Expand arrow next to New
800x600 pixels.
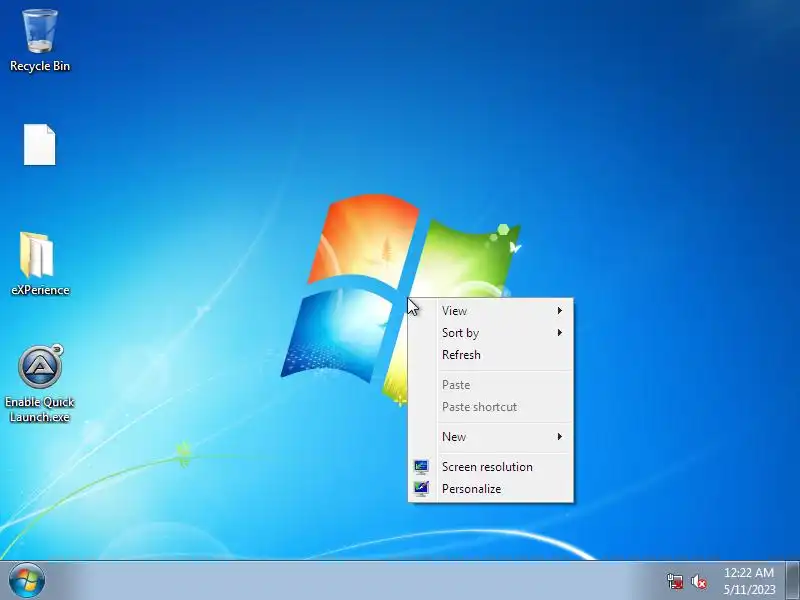(x=560, y=437)
